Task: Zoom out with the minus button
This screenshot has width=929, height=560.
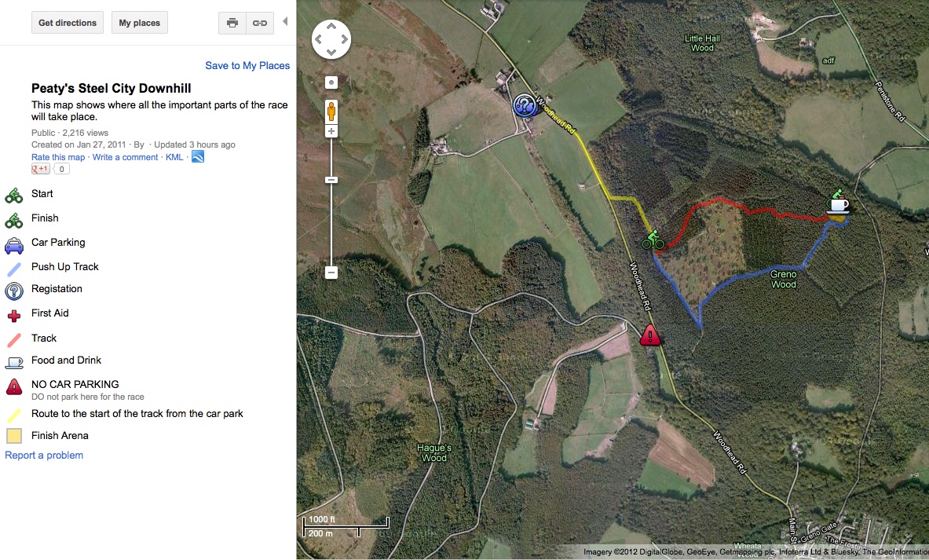Action: (331, 273)
